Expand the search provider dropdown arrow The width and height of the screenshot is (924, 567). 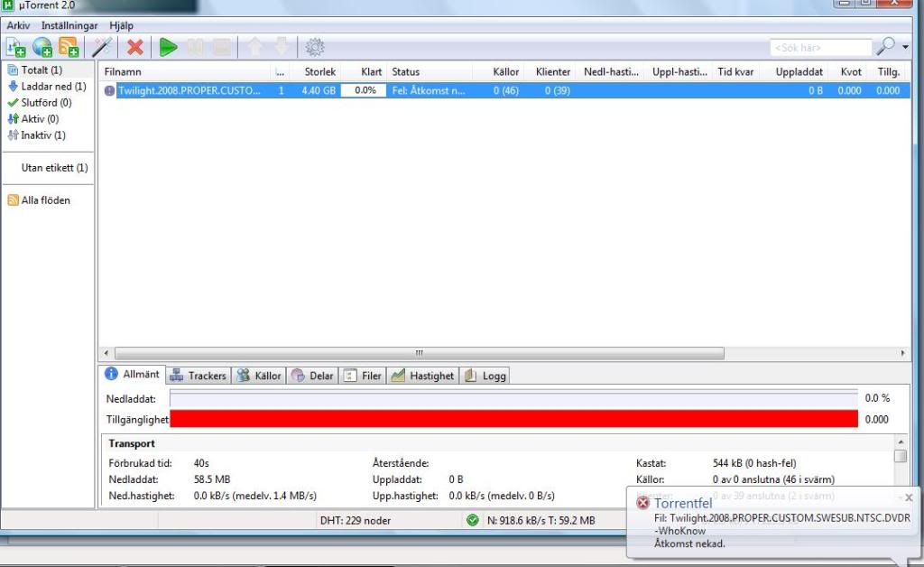[905, 47]
